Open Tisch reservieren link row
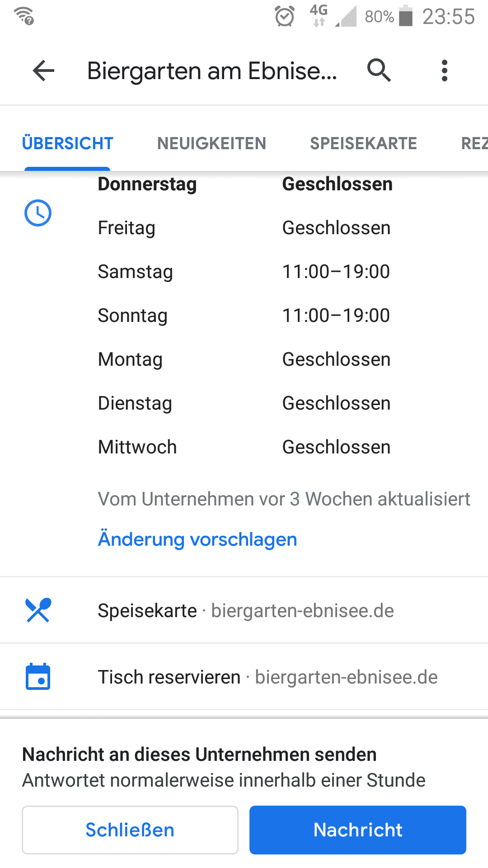Screen dimensions: 488x868 point(267,677)
